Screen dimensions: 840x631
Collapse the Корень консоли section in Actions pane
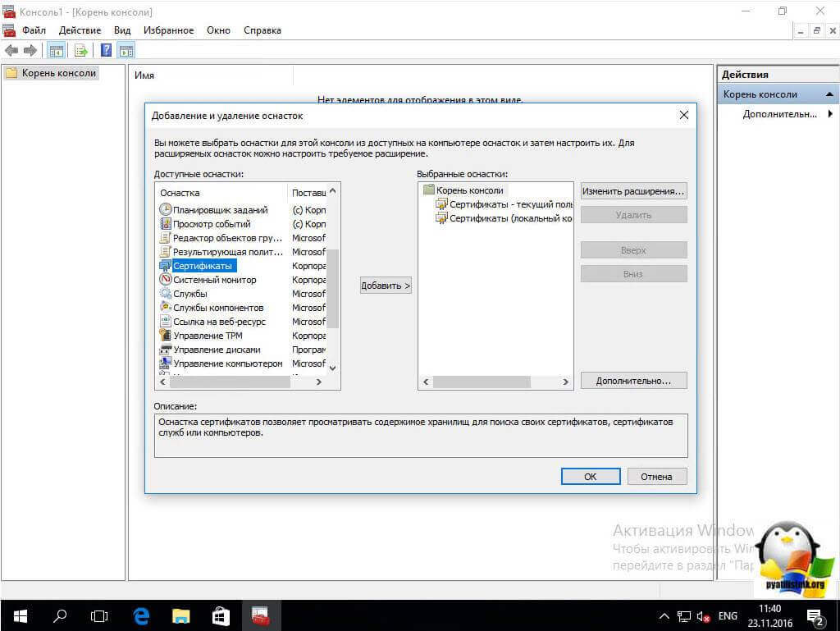pos(830,94)
